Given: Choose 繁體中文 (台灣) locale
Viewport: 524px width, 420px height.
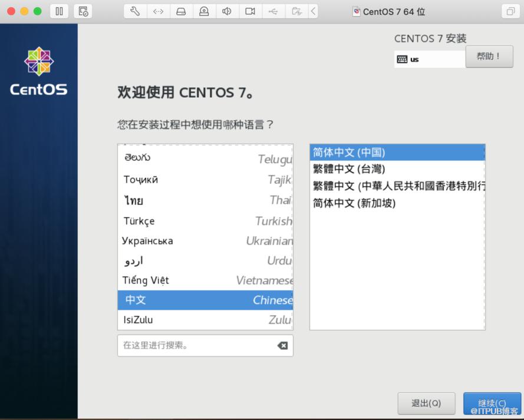Looking at the screenshot, I should coord(397,169).
